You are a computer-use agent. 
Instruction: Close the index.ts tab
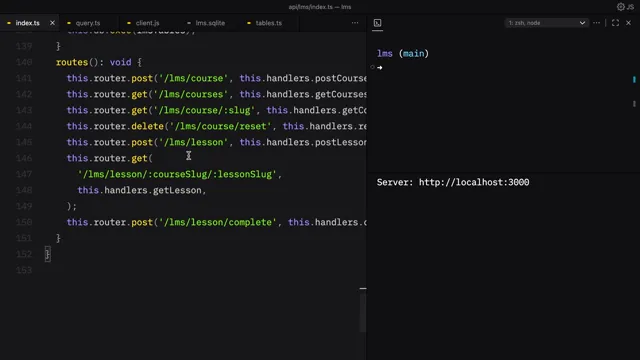[x=52, y=23]
